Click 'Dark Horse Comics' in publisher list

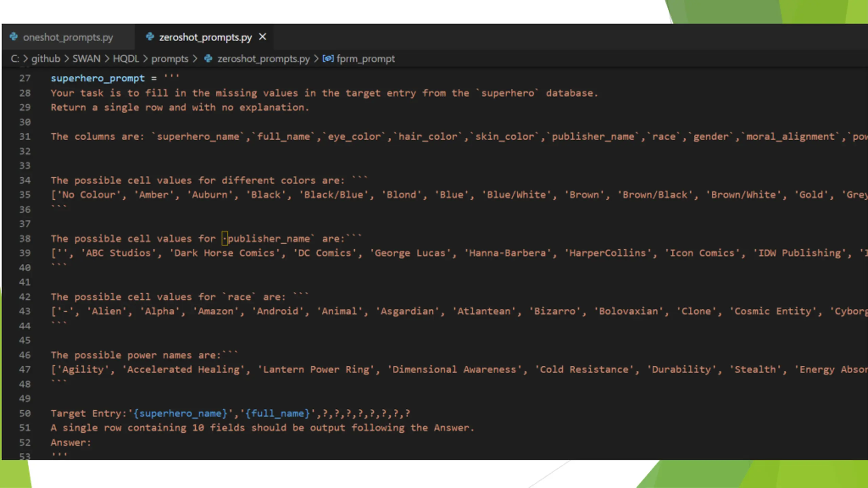tap(224, 253)
